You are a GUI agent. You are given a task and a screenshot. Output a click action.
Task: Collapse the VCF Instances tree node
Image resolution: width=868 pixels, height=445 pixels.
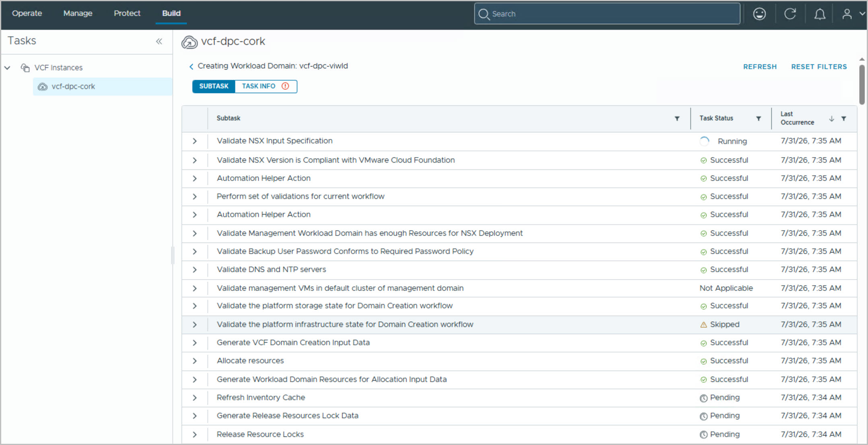click(x=8, y=68)
